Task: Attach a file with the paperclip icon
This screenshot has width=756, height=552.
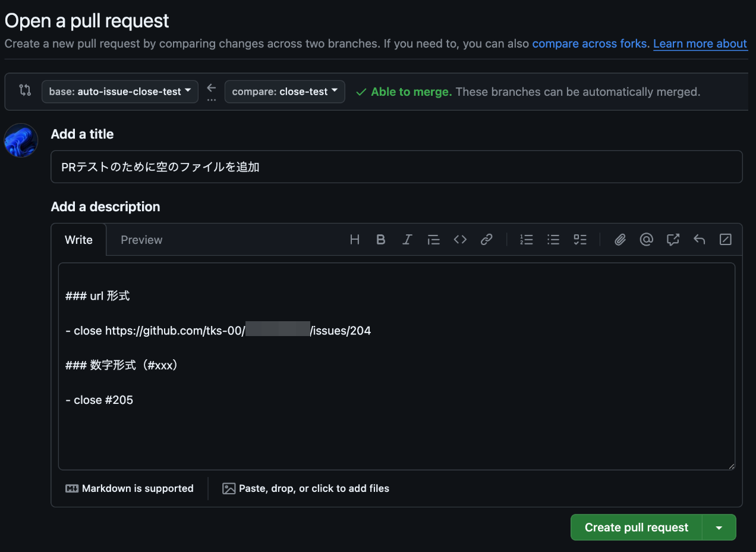Action: pos(620,239)
